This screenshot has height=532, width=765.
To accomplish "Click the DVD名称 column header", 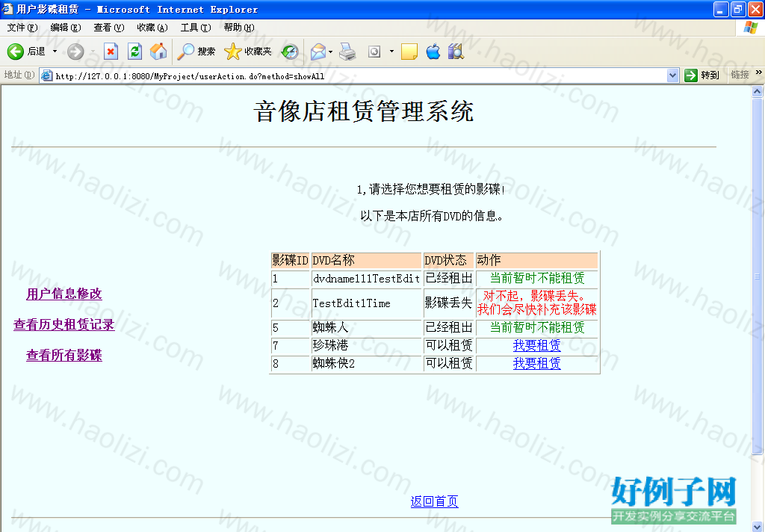I will point(366,260).
